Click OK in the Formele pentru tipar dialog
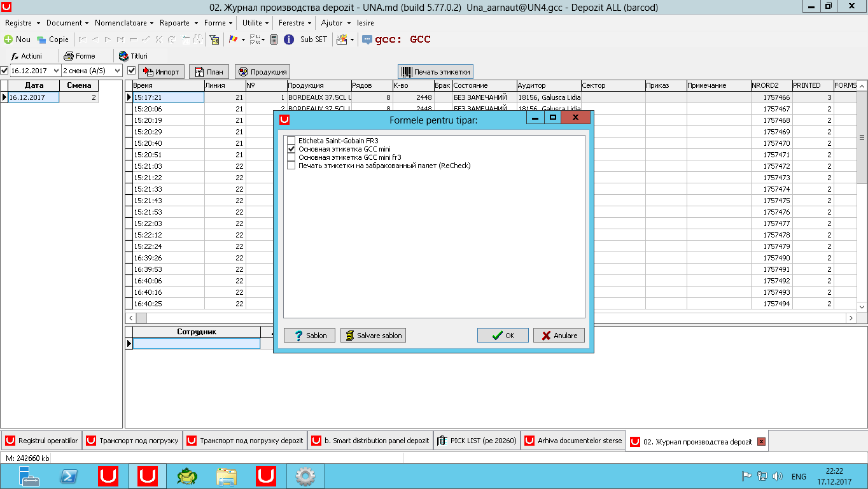 point(503,336)
